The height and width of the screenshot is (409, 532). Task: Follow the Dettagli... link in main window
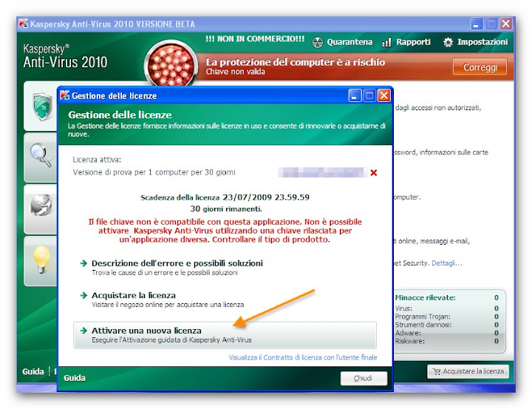pyautogui.click(x=446, y=263)
